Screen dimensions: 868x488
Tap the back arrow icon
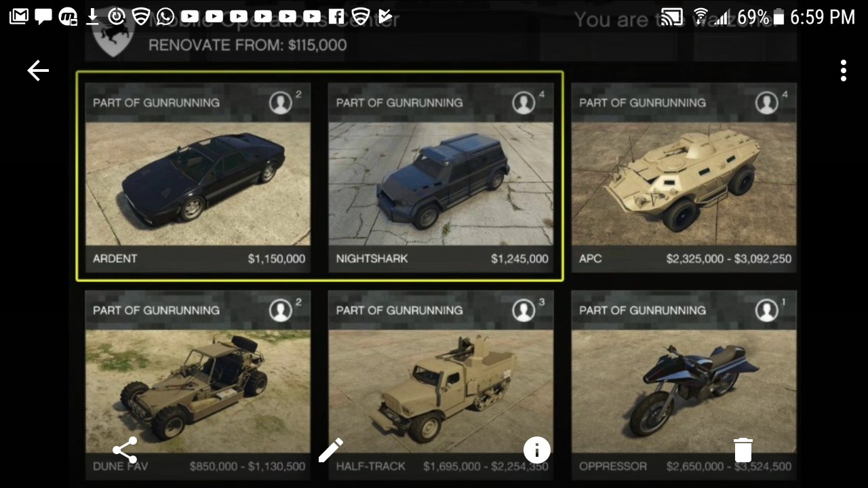coord(38,70)
